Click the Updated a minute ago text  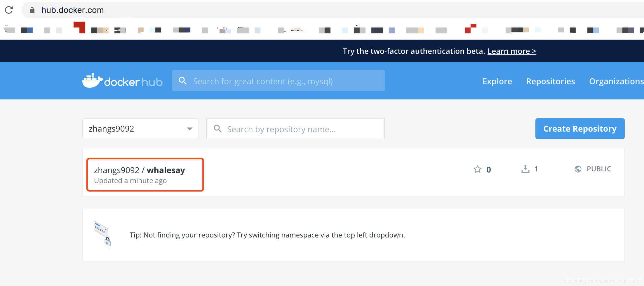pos(130,181)
